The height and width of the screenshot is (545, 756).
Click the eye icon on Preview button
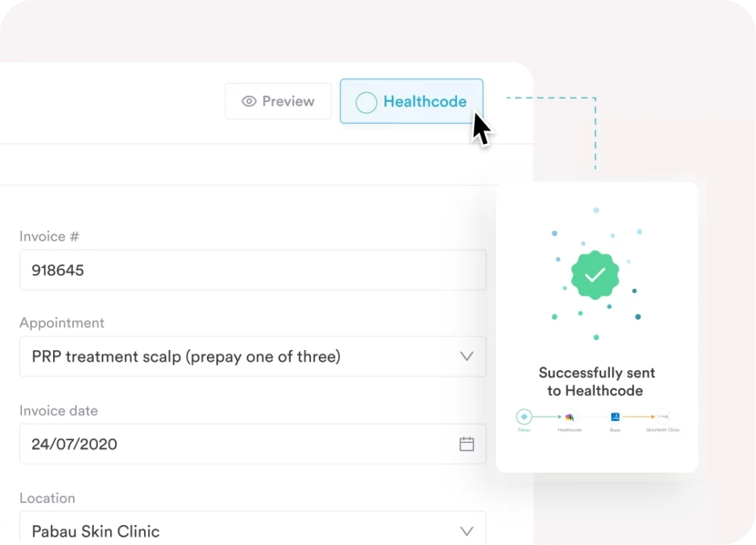coord(249,101)
